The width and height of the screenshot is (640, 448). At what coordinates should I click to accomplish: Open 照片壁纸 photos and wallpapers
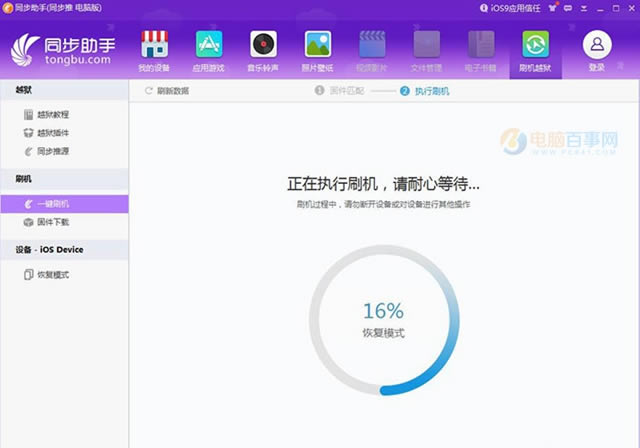(318, 50)
